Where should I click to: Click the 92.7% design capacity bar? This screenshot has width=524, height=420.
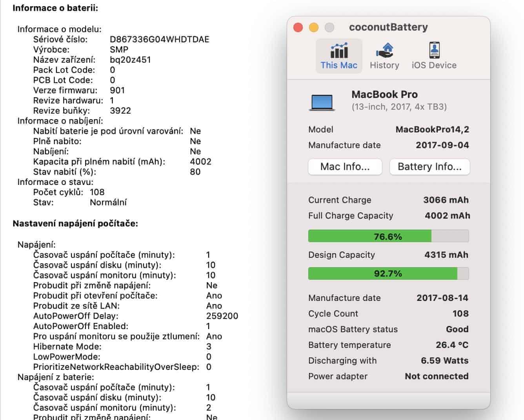388,273
